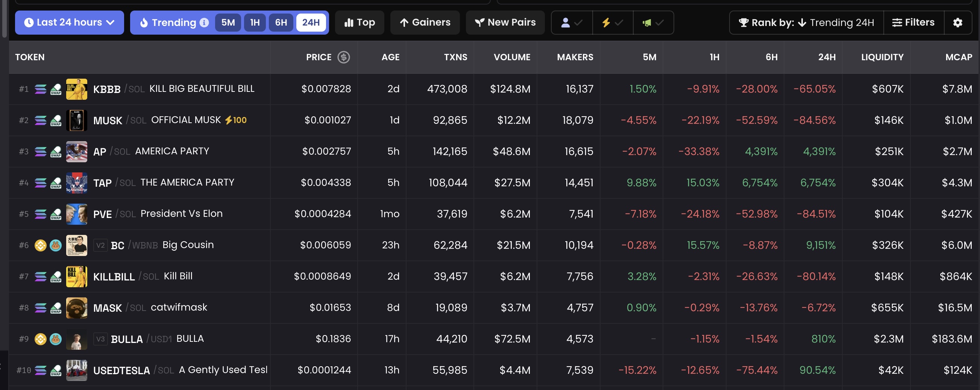The height and width of the screenshot is (390, 980).
Task: Open the Filters panel
Action: (913, 23)
